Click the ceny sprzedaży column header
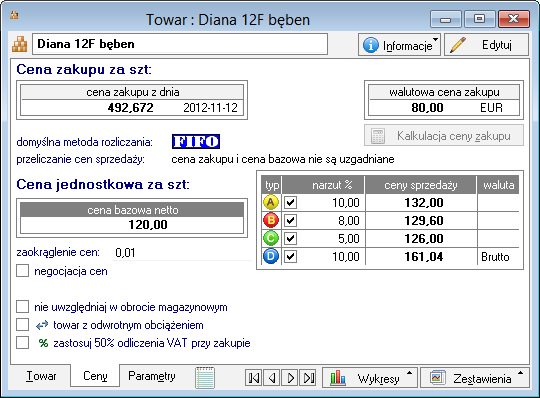 pos(421,185)
